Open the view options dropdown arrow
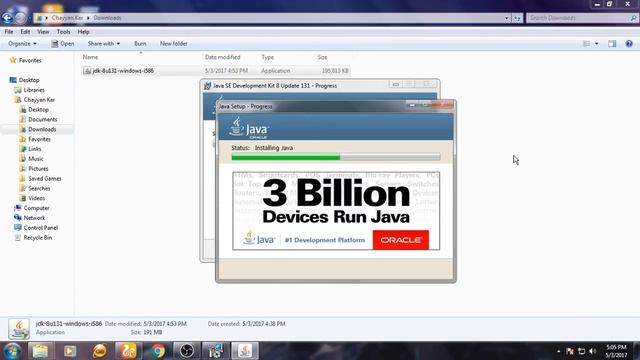The image size is (640, 360). pyautogui.click(x=597, y=44)
